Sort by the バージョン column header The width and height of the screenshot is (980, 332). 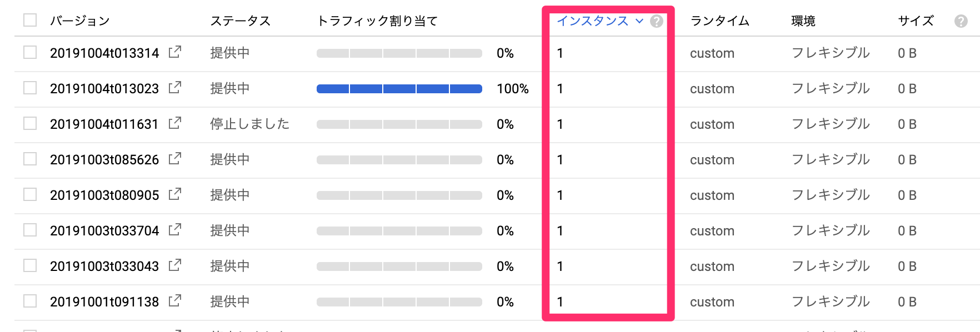(x=80, y=21)
